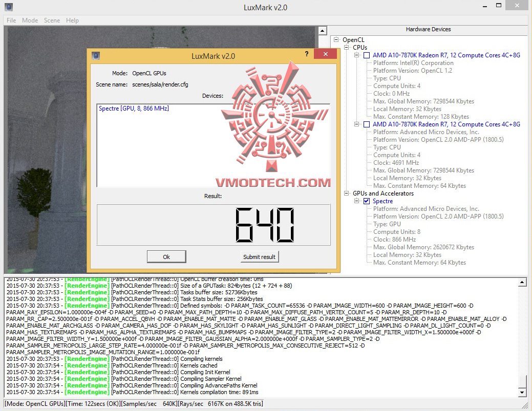Collapse the second AMD A10-7870K device node
The height and width of the screenshot is (411, 532).
point(356,124)
